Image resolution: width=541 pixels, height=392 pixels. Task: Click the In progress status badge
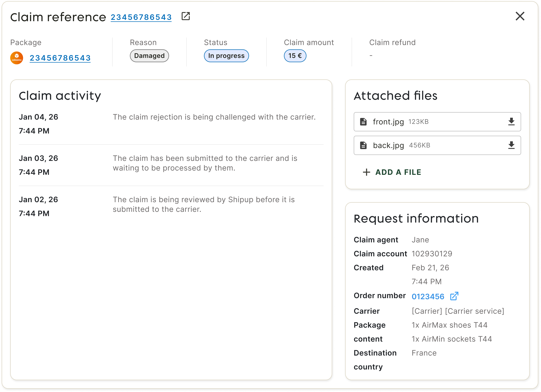226,56
